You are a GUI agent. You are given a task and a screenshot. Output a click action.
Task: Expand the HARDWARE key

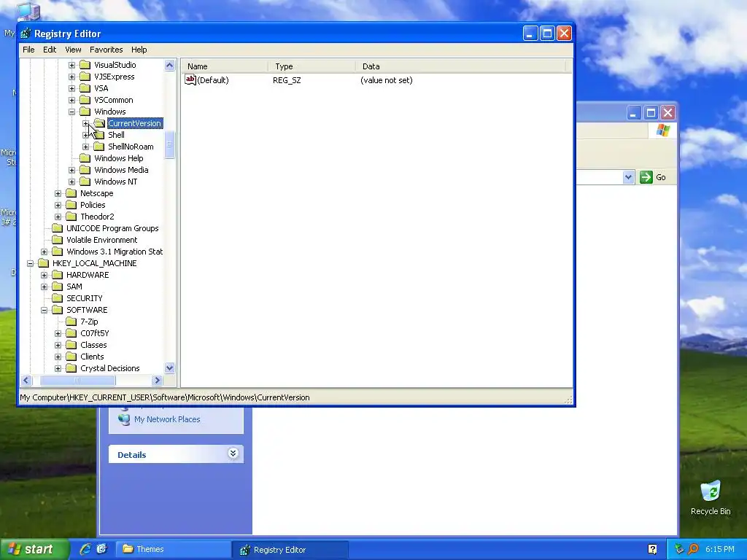(44, 275)
